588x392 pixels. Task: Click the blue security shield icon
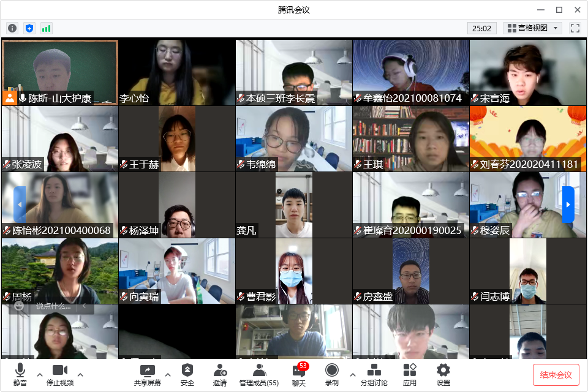[29, 28]
